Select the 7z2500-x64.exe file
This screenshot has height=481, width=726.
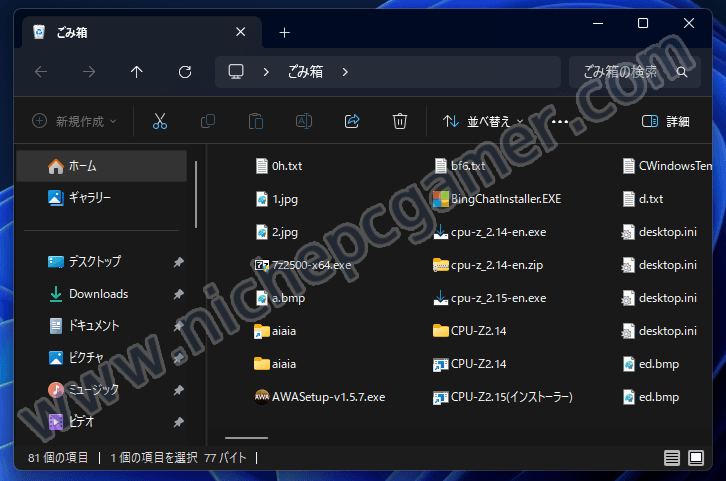point(303,265)
